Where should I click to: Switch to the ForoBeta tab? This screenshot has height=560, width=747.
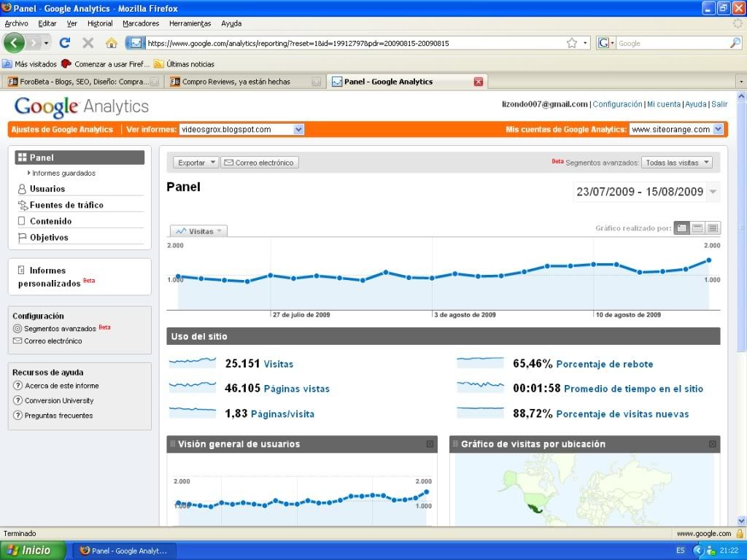pos(83,82)
